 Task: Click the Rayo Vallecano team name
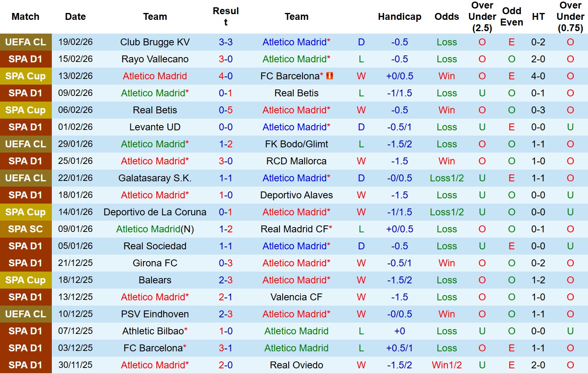[155, 59]
